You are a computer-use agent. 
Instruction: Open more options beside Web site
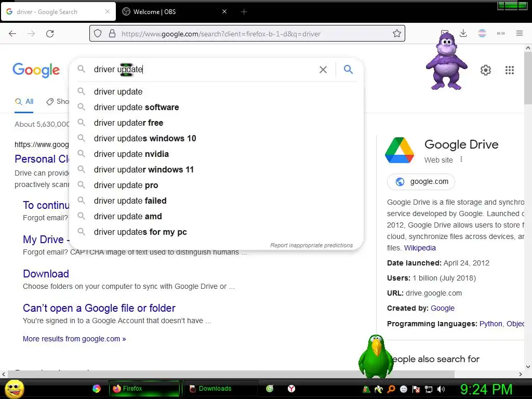[461, 159]
